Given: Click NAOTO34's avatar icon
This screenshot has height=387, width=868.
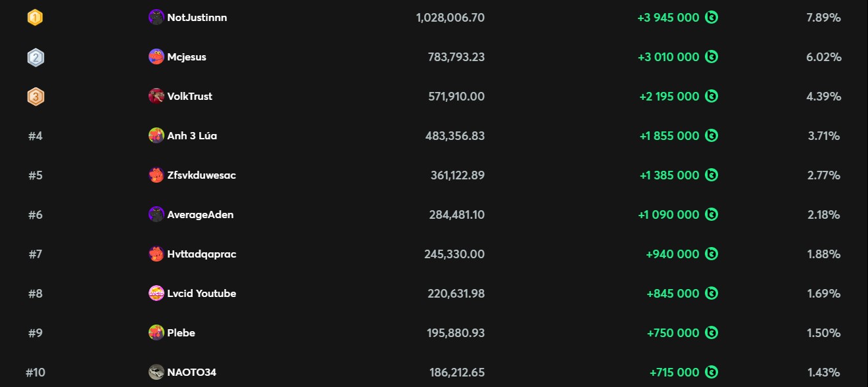Looking at the screenshot, I should (x=156, y=373).
